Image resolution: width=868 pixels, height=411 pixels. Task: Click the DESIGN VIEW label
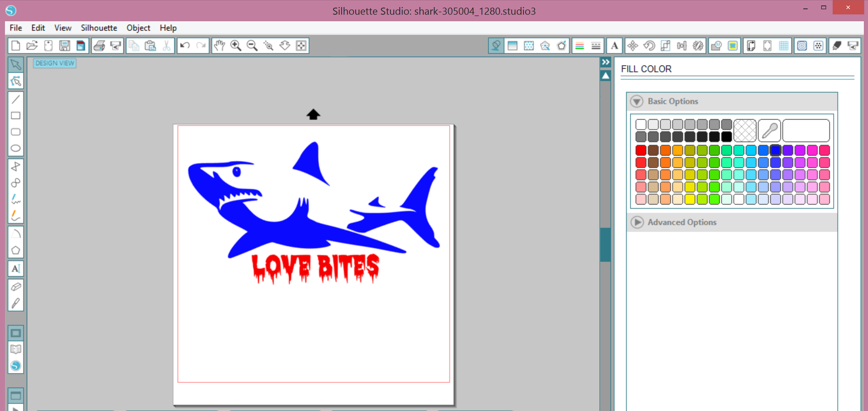coord(55,63)
